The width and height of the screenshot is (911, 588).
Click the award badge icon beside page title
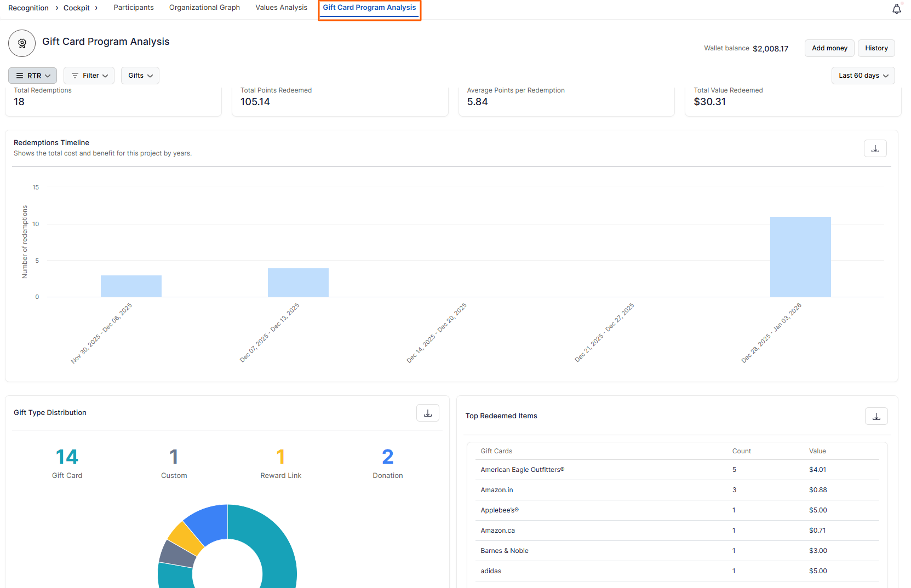point(22,43)
